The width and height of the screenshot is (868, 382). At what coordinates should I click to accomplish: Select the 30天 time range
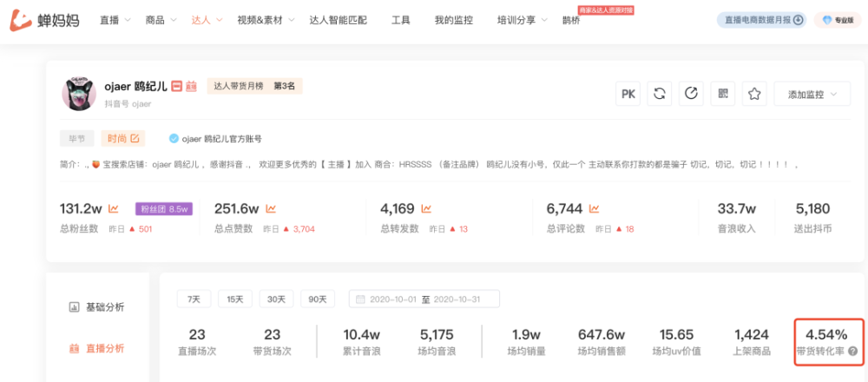276,299
